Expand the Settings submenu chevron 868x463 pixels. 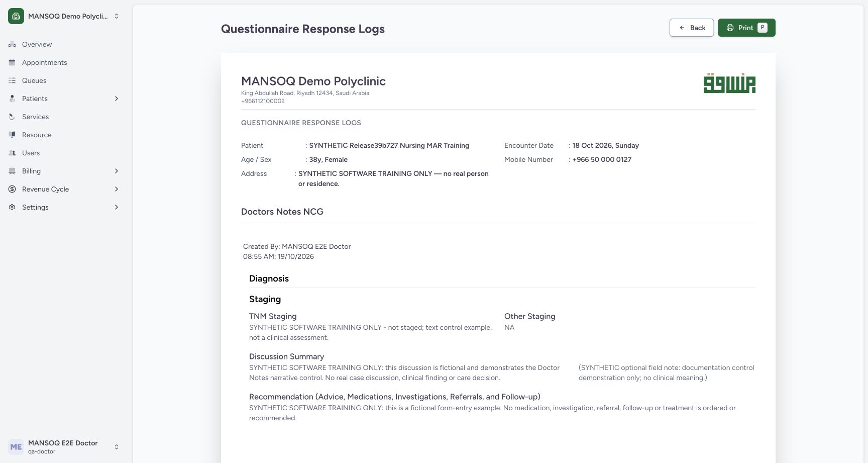pyautogui.click(x=117, y=207)
